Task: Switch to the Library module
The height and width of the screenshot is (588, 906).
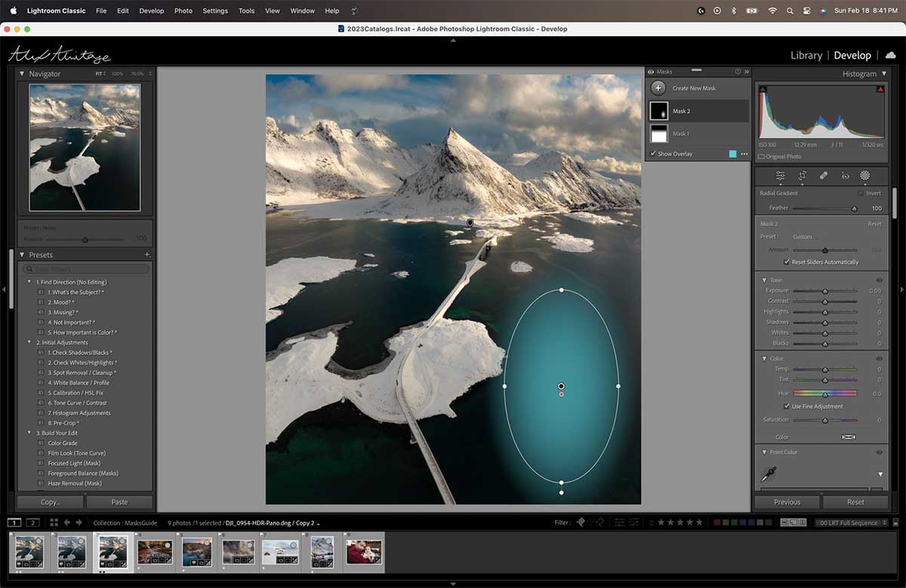Action: pyautogui.click(x=806, y=55)
